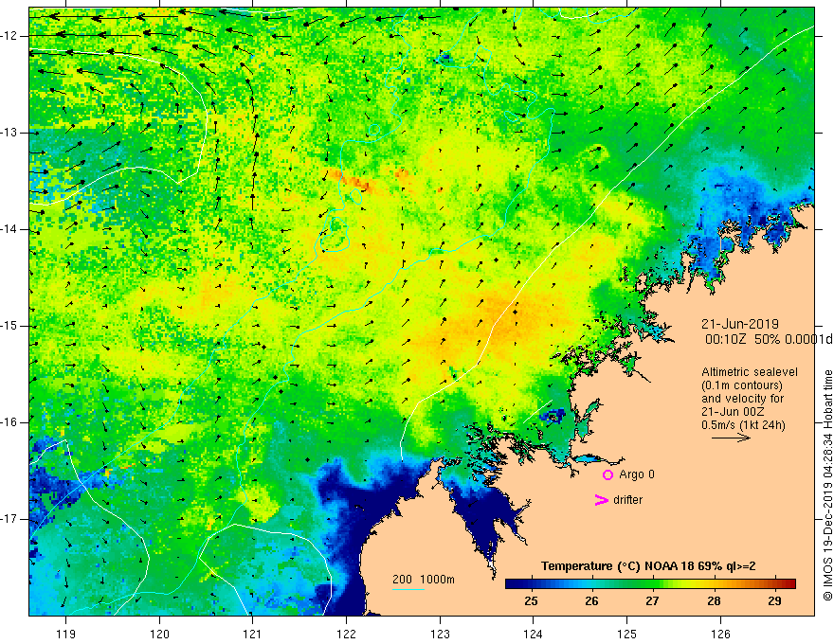The width and height of the screenshot is (834, 644).
Task: Click the 'and velocity for' text line
Action: coord(742,399)
